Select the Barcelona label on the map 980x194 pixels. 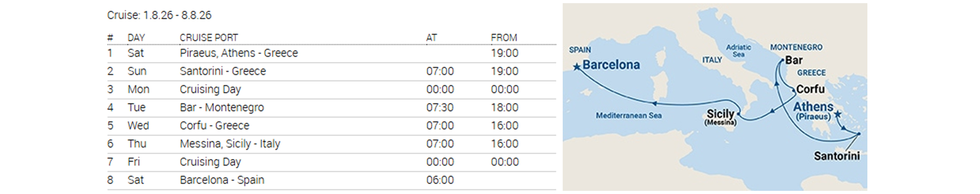611,65
